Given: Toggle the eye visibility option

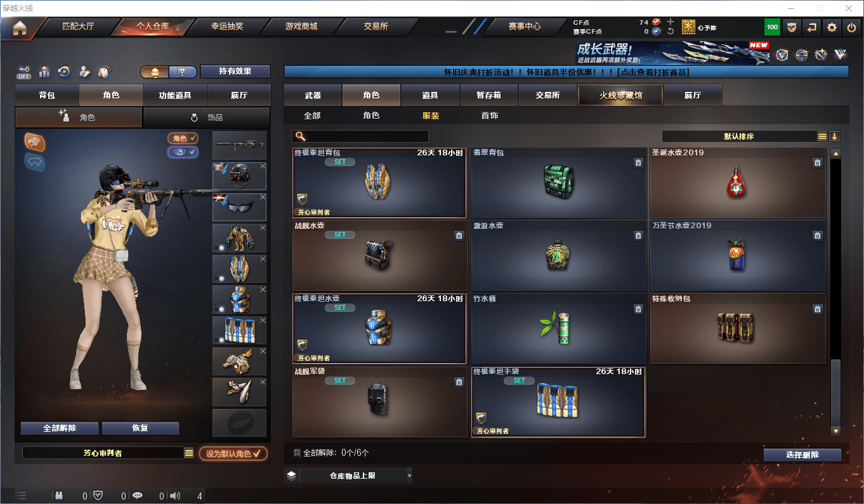Looking at the screenshot, I should (183, 152).
